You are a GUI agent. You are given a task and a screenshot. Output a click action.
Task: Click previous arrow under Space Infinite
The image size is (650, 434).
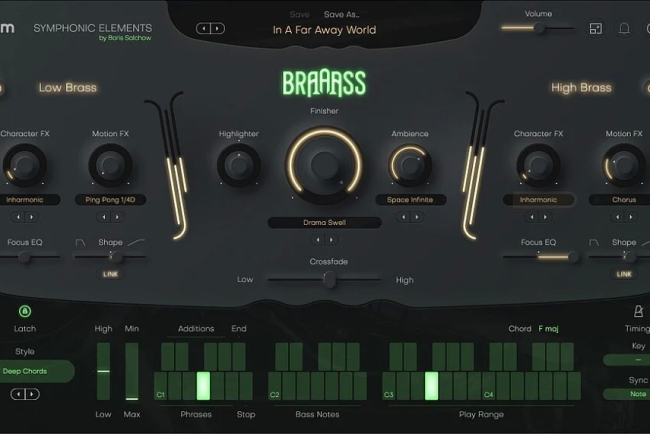click(403, 217)
